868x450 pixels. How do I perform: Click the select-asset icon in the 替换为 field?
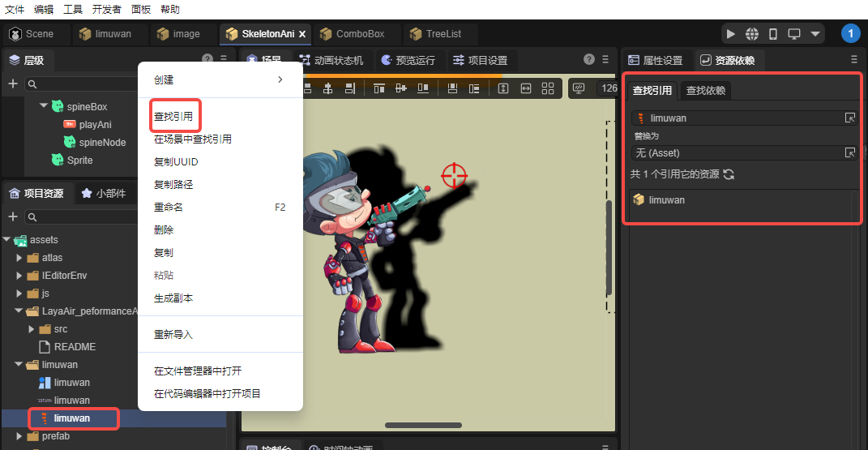click(850, 152)
